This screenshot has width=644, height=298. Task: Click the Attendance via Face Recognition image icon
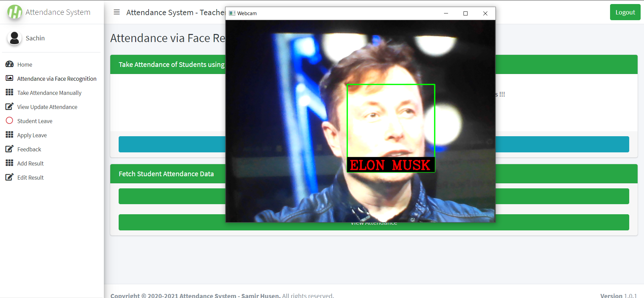[9, 78]
